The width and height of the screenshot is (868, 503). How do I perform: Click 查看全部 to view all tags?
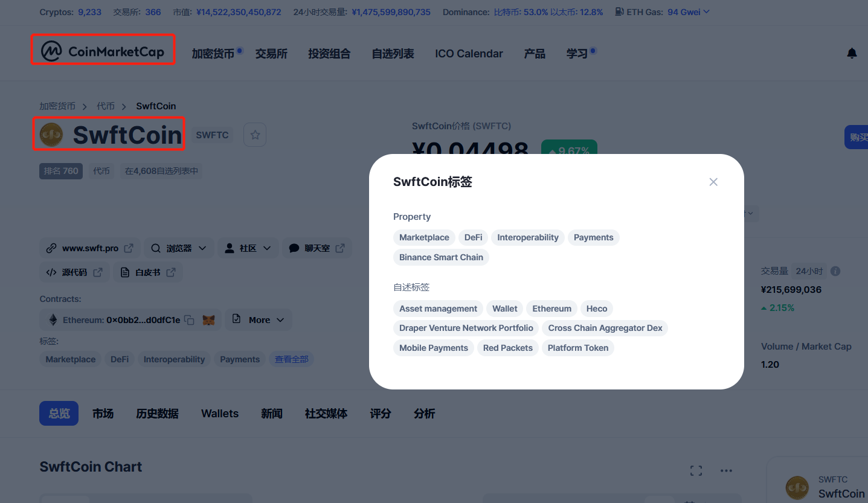pyautogui.click(x=292, y=359)
